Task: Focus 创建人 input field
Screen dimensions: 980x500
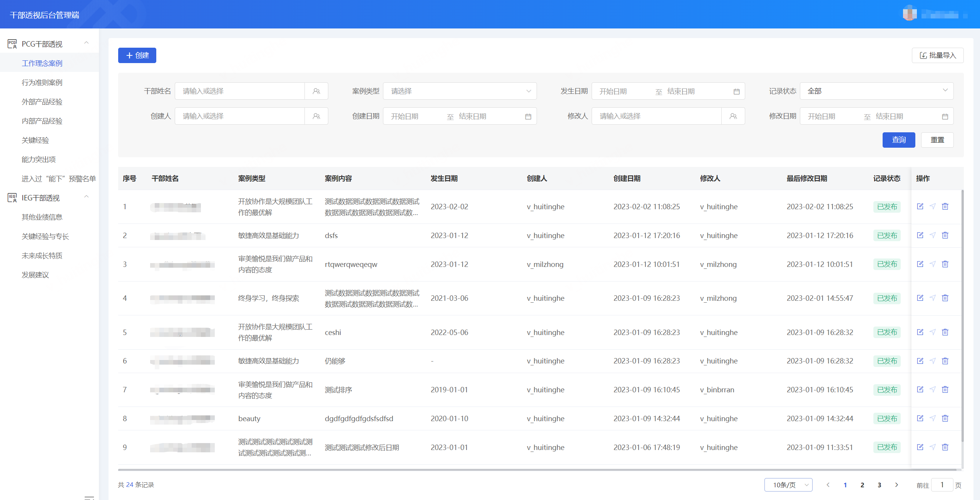Action: (240, 116)
